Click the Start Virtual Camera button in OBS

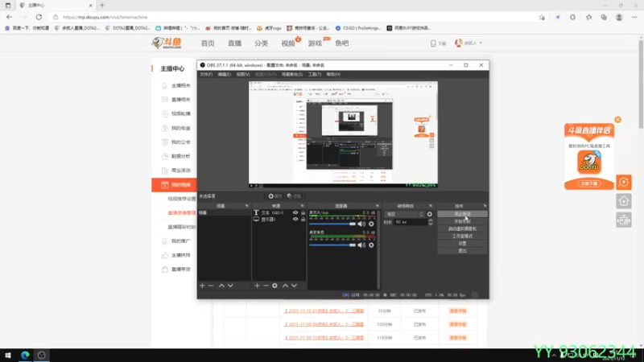[x=462, y=228]
